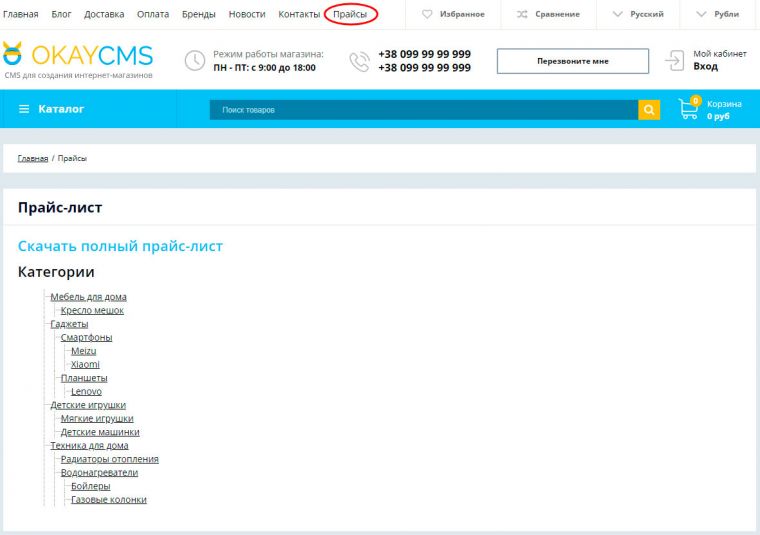Click the orange search magnifier button
The width and height of the screenshot is (760, 535).
click(649, 109)
